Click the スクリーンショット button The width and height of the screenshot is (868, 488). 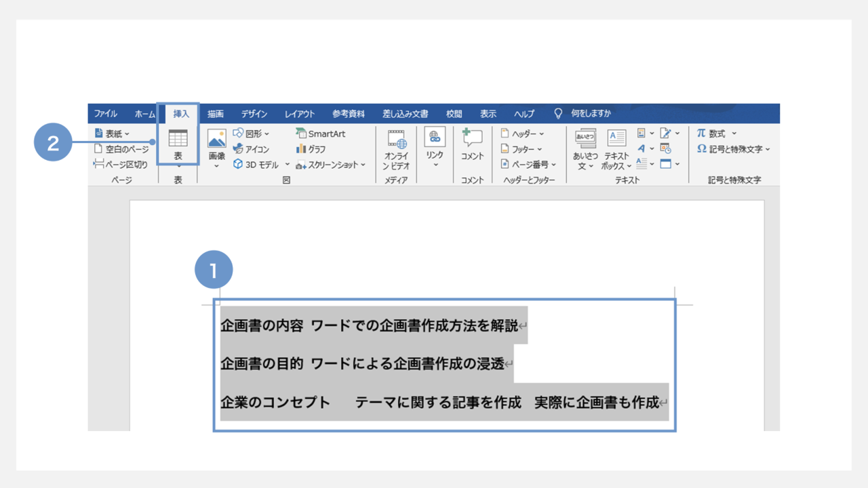tap(331, 164)
